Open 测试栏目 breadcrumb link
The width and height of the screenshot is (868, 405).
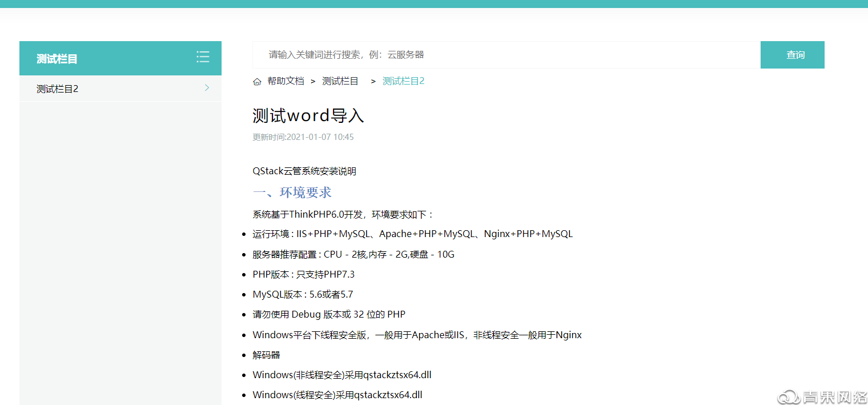click(340, 81)
